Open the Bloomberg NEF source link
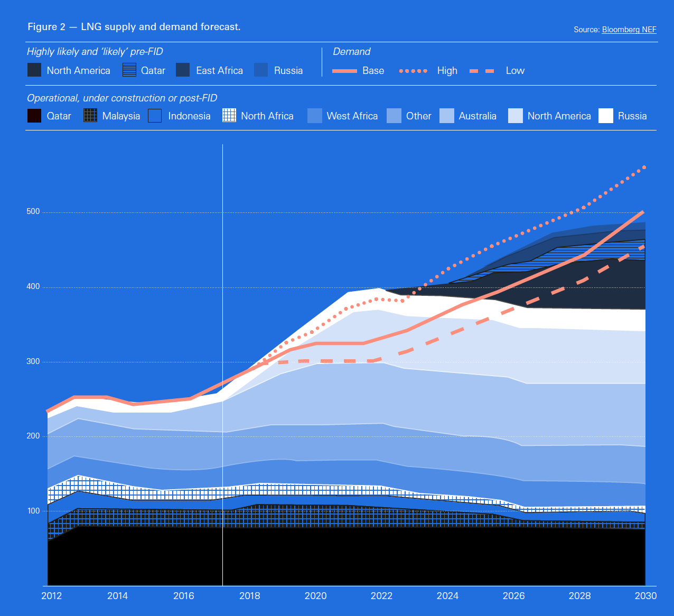This screenshot has height=616, width=674. [x=629, y=30]
